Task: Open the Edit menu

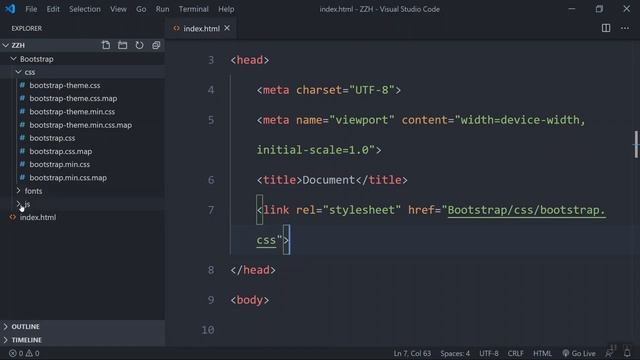Action: tap(53, 9)
